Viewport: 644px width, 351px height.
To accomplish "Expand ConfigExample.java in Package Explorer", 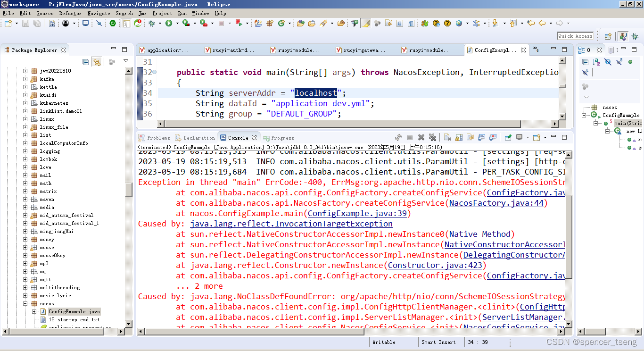I will click(34, 312).
